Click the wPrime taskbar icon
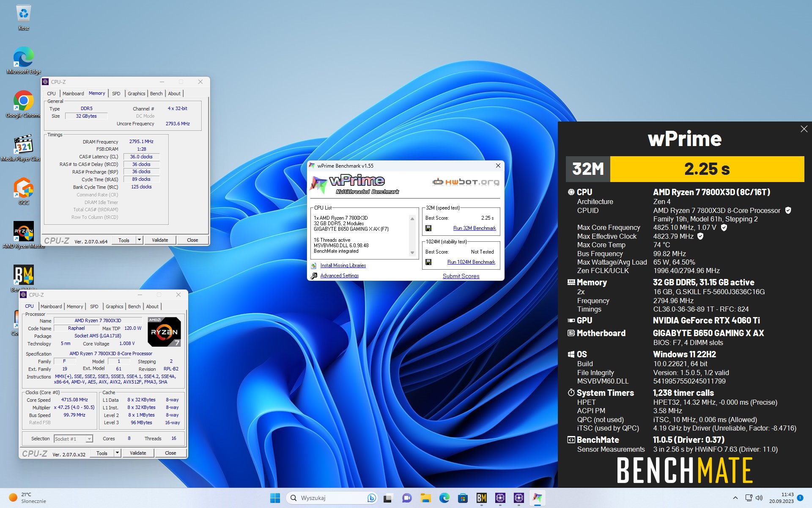The height and width of the screenshot is (508, 812). (538, 498)
